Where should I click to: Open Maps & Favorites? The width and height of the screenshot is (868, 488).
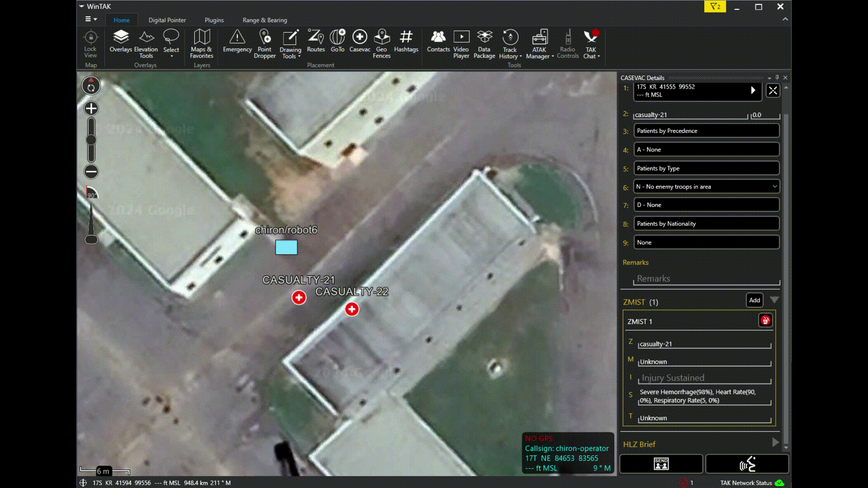coord(202,43)
